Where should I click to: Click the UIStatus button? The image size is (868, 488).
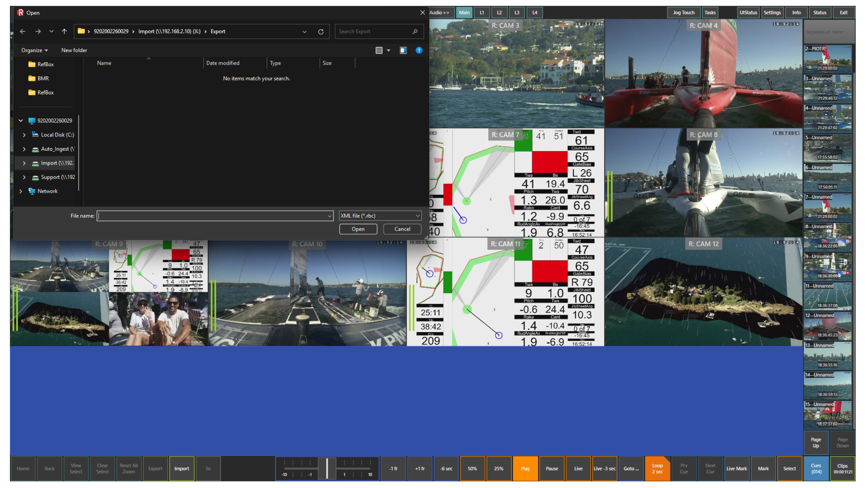(x=748, y=12)
